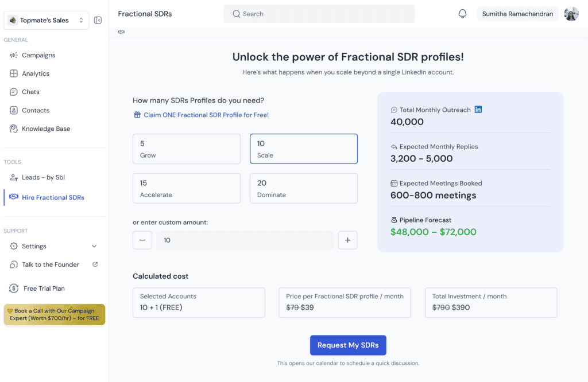Click the Search field in the header
This screenshot has width=588, height=382.
click(319, 14)
